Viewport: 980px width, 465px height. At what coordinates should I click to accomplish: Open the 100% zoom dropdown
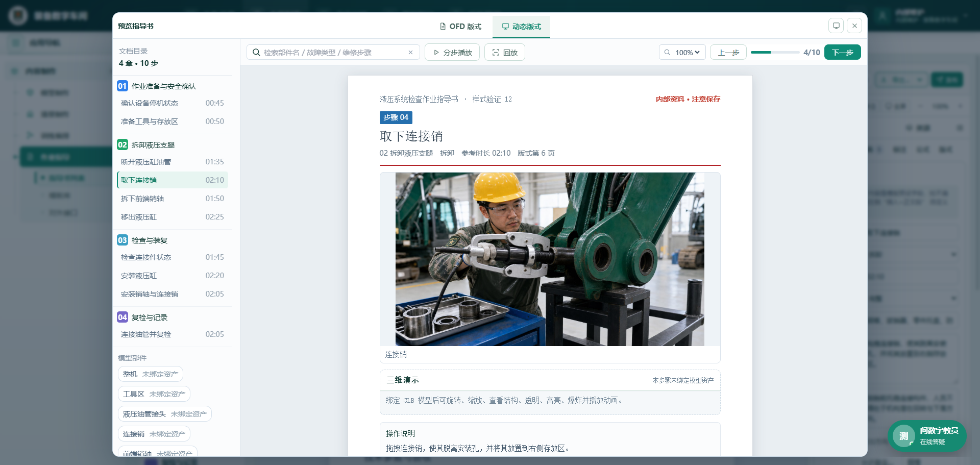click(x=682, y=53)
